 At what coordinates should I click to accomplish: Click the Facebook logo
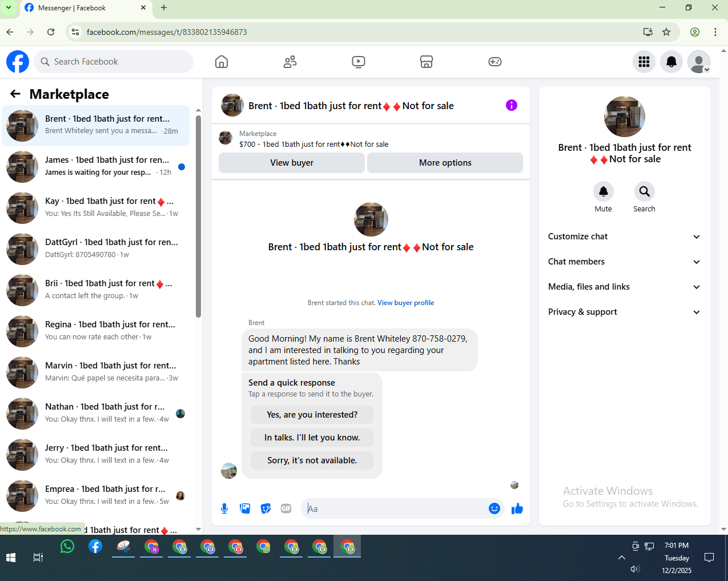18,62
